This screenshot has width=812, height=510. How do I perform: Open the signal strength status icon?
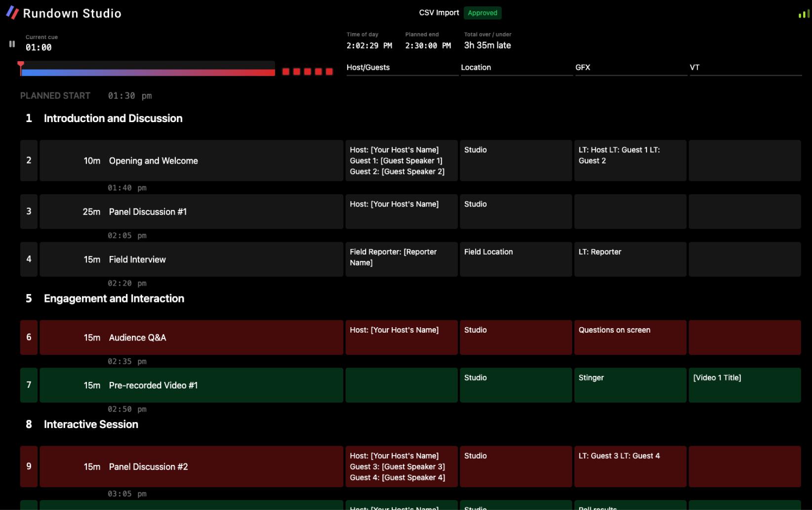(804, 14)
